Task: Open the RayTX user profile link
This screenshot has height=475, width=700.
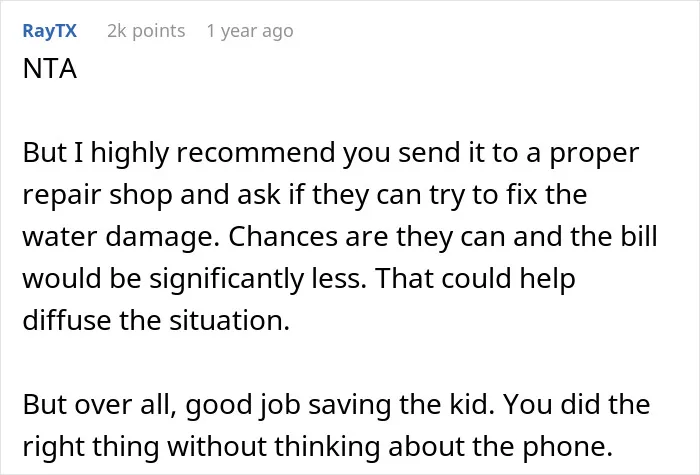Action: [x=50, y=31]
